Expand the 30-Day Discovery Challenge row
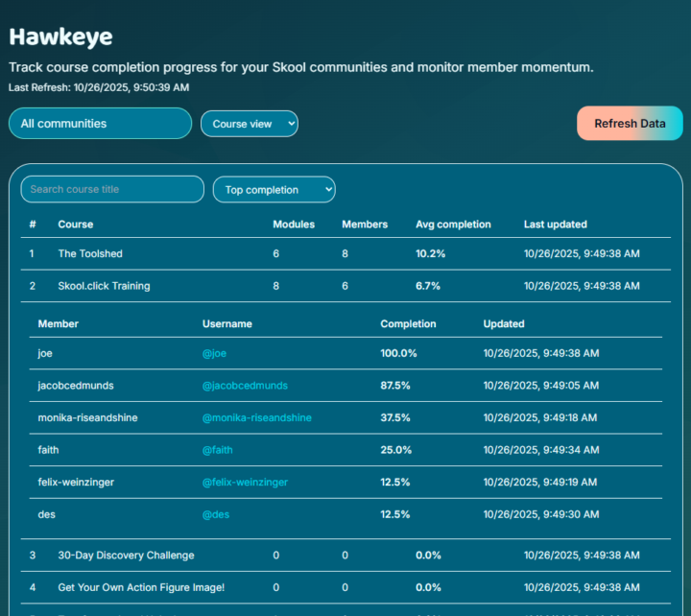This screenshot has height=616, width=691. [x=126, y=556]
